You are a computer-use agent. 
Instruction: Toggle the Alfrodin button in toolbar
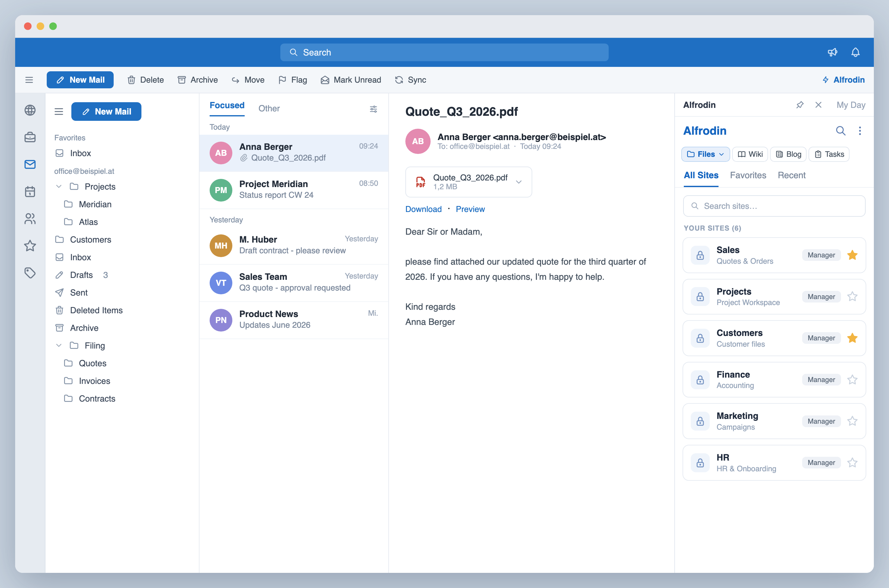pos(843,80)
